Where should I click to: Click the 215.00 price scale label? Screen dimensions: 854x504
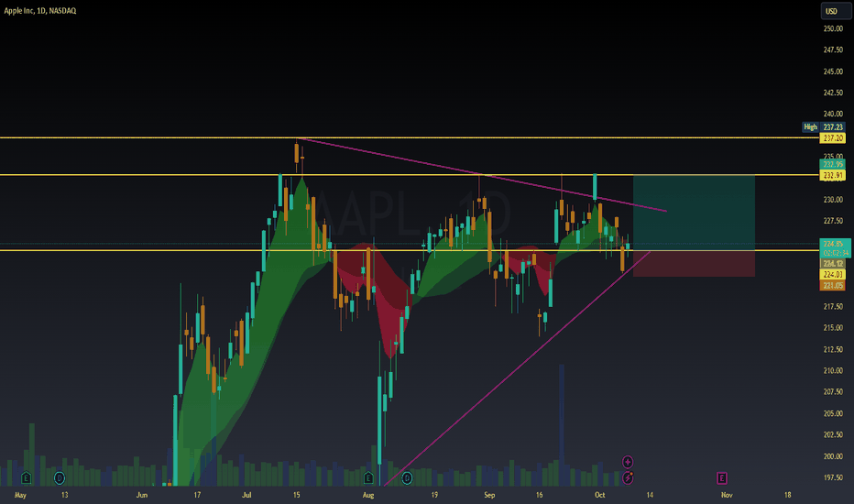[833, 328]
